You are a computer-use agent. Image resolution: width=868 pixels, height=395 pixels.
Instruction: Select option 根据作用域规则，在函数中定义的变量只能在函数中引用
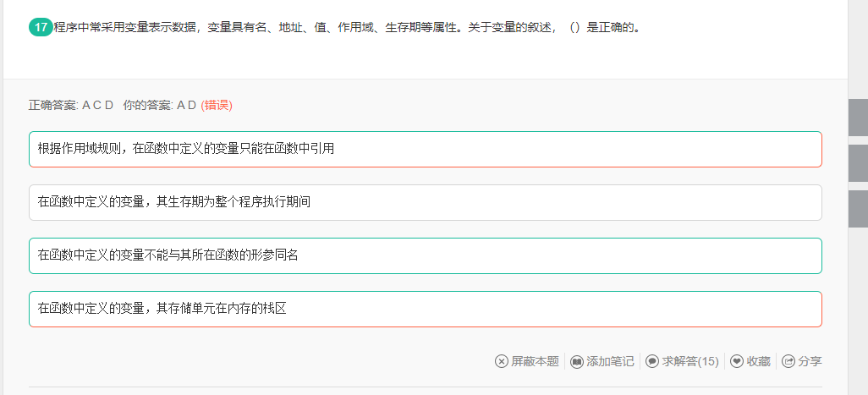(425, 149)
